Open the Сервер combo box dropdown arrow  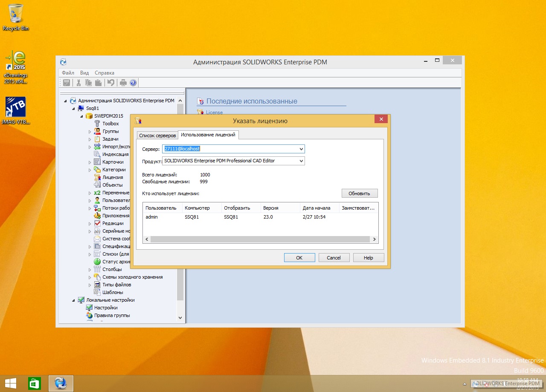(301, 149)
